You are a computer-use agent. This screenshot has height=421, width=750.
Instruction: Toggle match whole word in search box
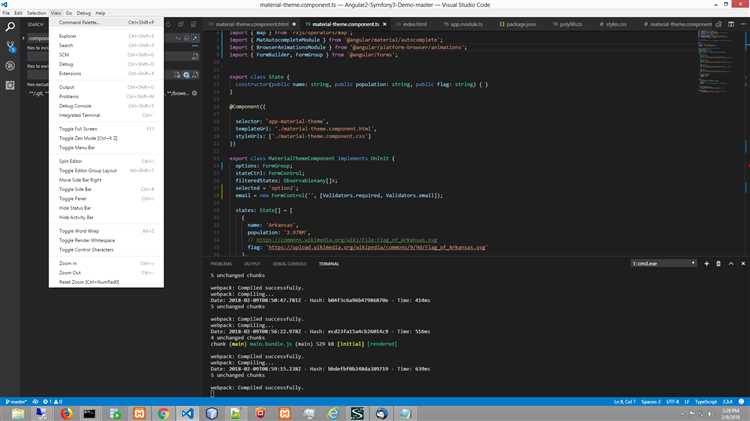coord(187,38)
